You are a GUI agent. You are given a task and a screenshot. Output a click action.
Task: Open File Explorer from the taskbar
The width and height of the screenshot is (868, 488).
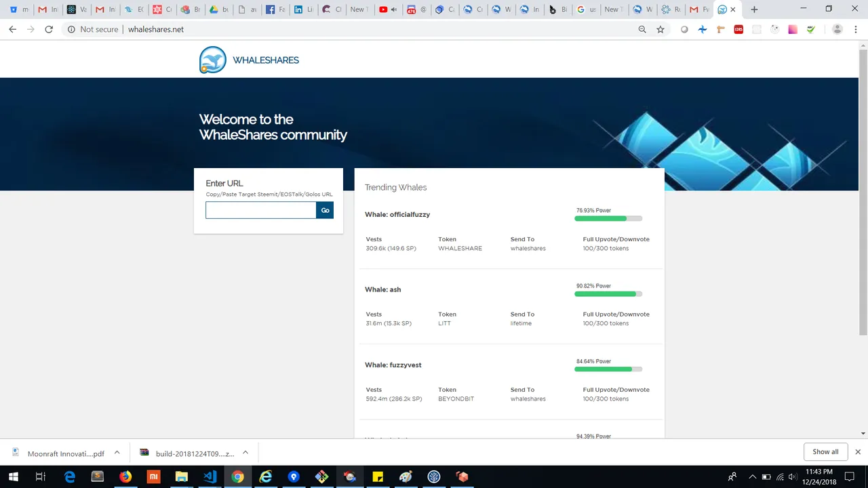[x=181, y=476]
